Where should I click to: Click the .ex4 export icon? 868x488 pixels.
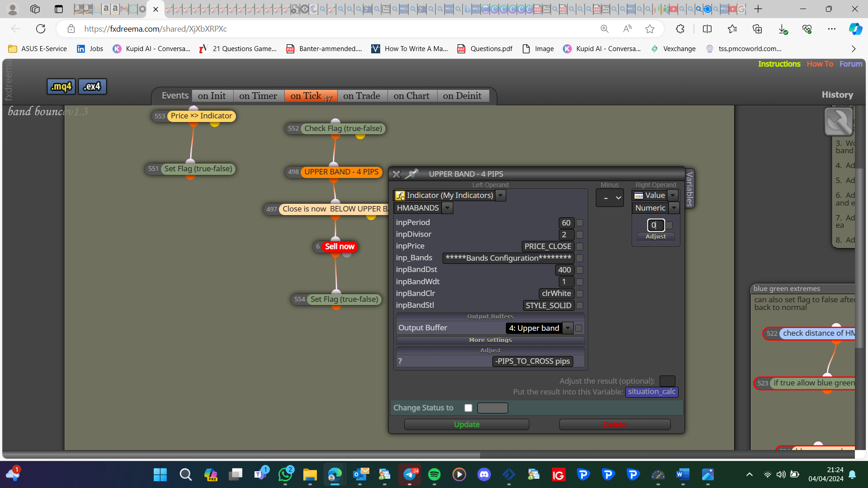click(x=92, y=86)
